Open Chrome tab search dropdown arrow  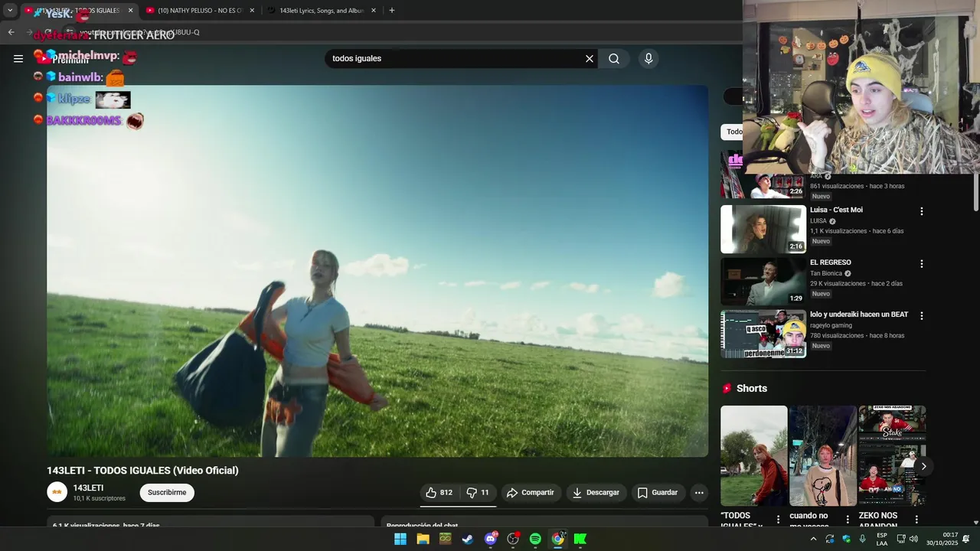(10, 11)
